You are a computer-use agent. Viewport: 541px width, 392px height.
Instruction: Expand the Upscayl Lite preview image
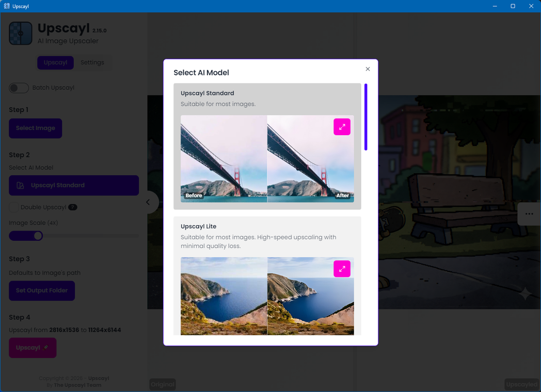(342, 269)
